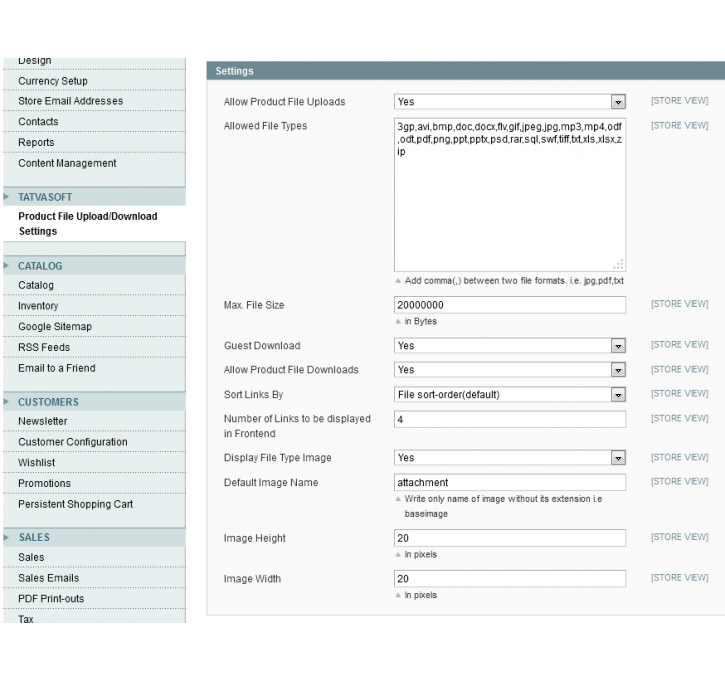
Task: Click the Number of Links input field
Action: pos(510,419)
